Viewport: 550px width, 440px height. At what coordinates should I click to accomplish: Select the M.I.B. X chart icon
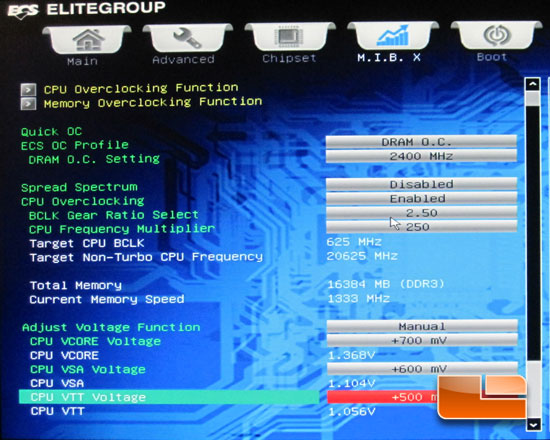point(393,36)
